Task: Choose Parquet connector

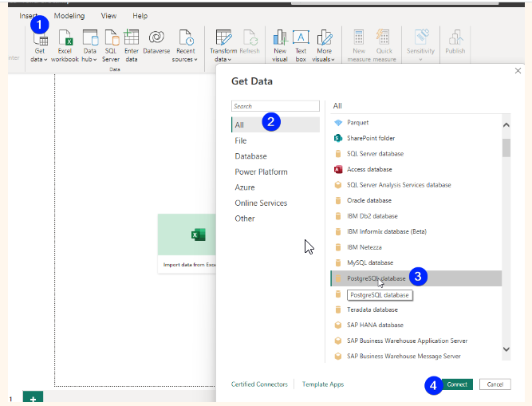Action: coord(416,123)
